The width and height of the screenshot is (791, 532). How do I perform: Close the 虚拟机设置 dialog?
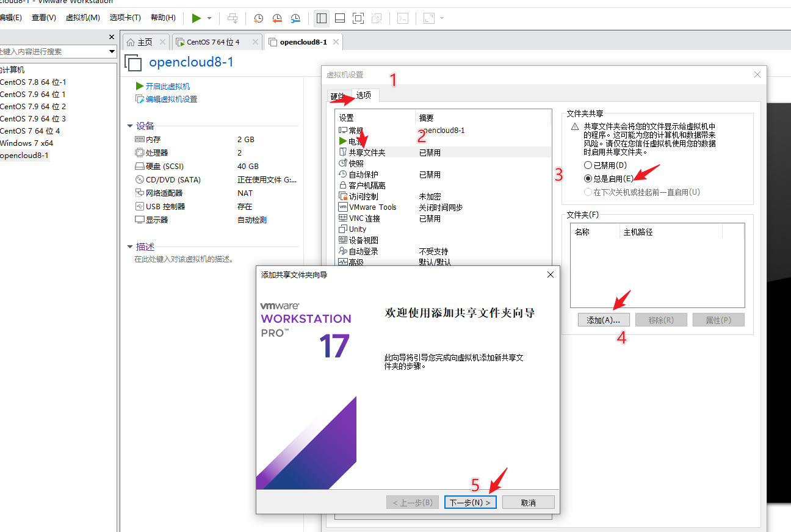coord(757,74)
